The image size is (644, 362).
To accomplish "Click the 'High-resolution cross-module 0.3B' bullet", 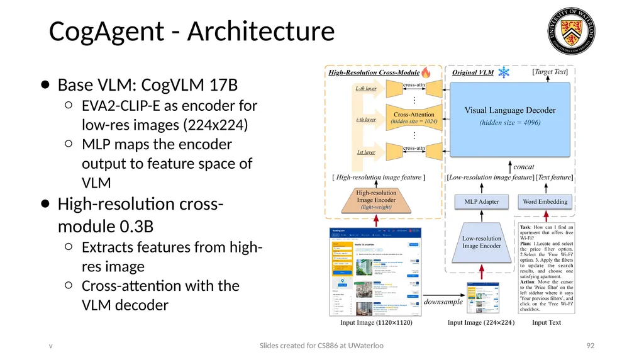I will (x=140, y=215).
